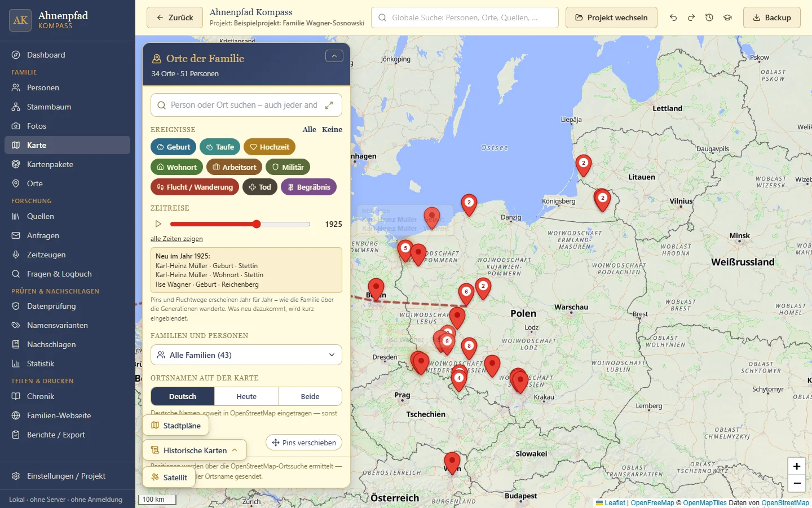Open Statistik in the sidebar
The height and width of the screenshot is (508, 812).
click(x=67, y=364)
